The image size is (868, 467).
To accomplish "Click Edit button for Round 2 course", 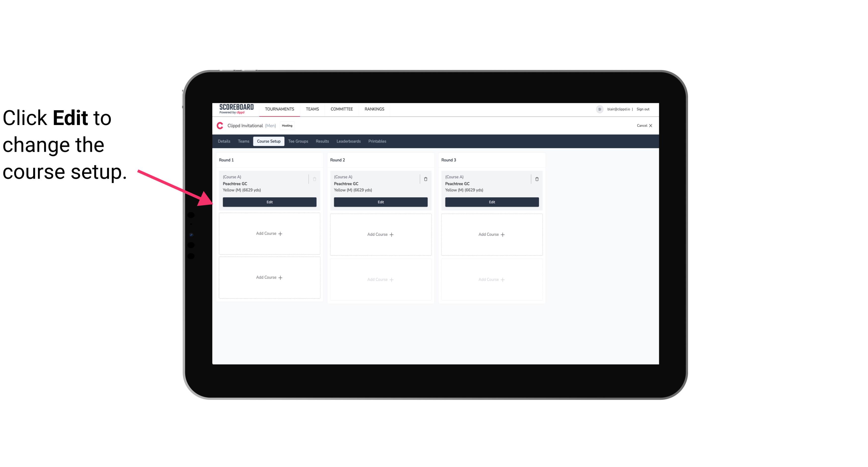I will [380, 201].
